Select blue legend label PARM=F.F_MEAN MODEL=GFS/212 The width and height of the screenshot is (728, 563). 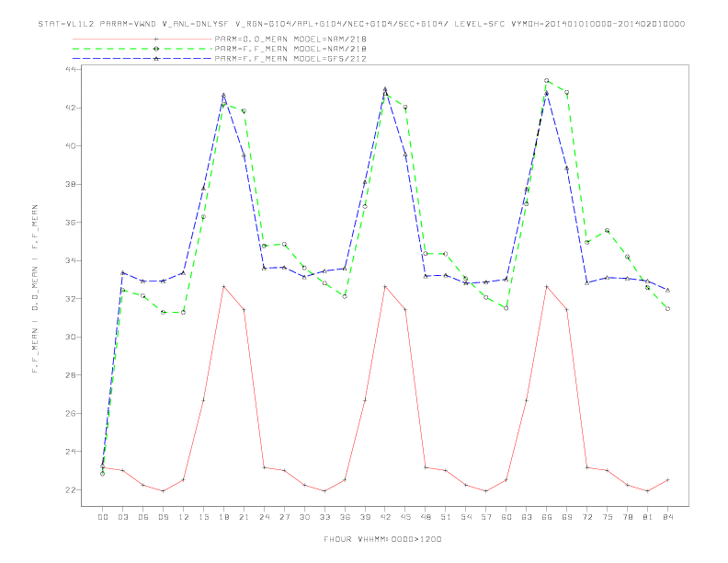(290, 59)
